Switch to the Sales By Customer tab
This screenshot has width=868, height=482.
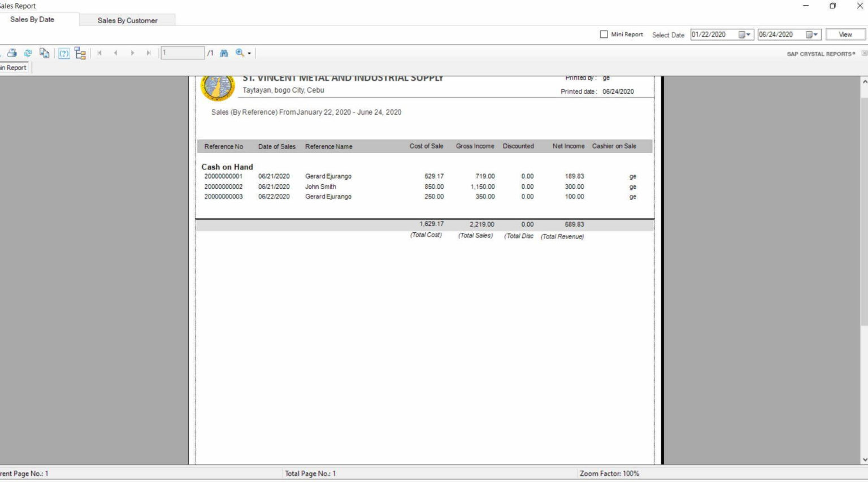click(127, 20)
